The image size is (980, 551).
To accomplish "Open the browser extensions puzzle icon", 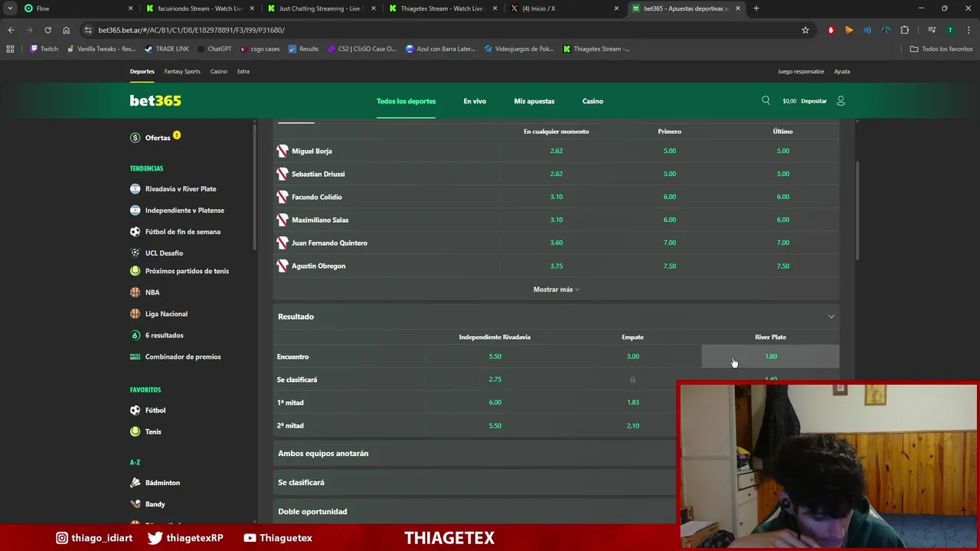I will [904, 30].
